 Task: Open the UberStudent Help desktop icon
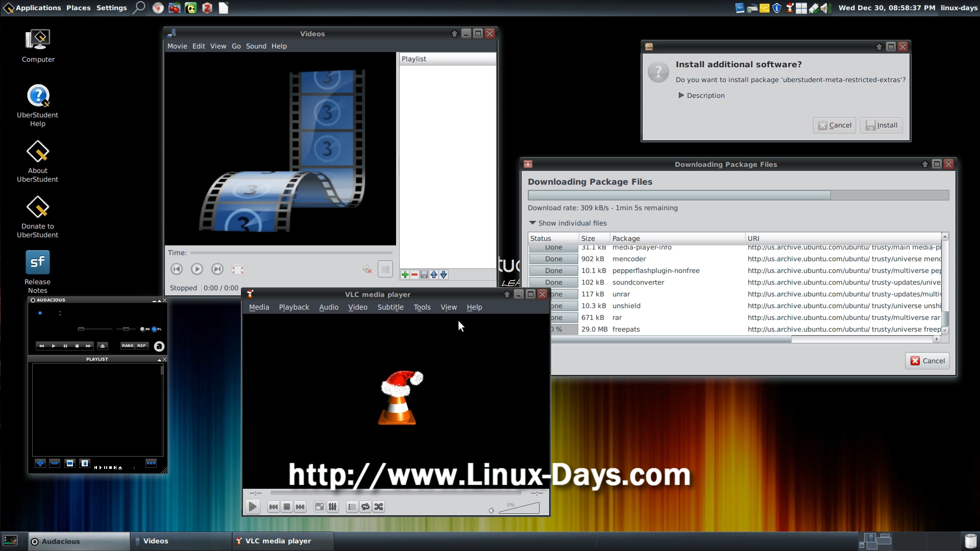[38, 105]
